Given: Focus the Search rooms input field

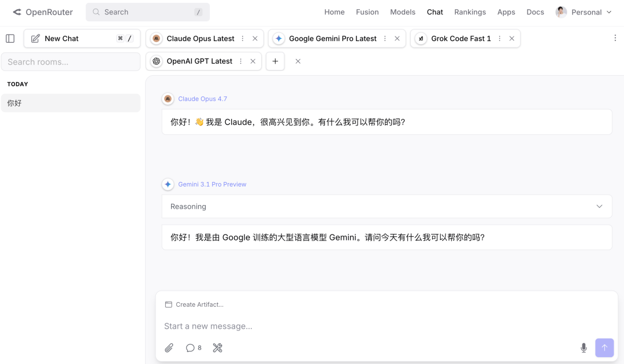Looking at the screenshot, I should tap(71, 62).
